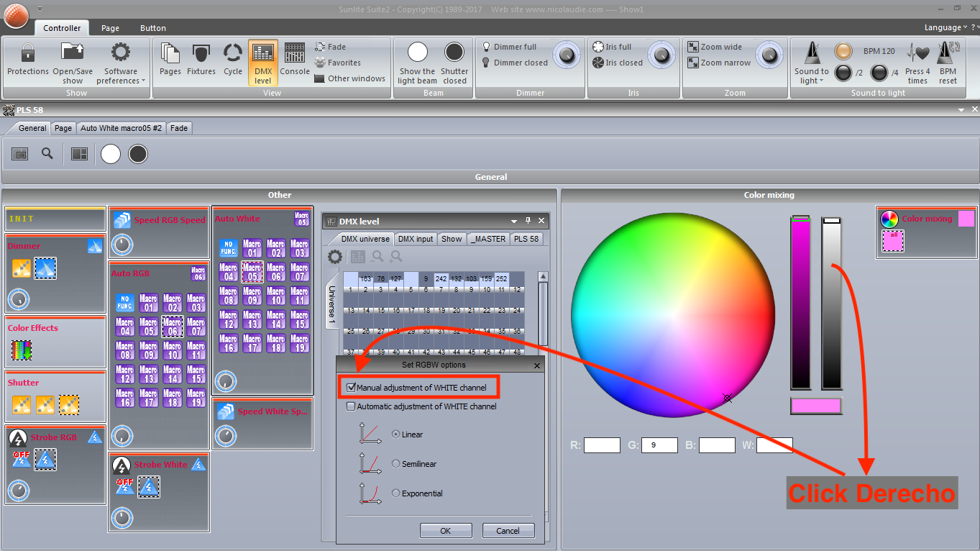Select Macro 05 in Auto White panel

point(252,272)
